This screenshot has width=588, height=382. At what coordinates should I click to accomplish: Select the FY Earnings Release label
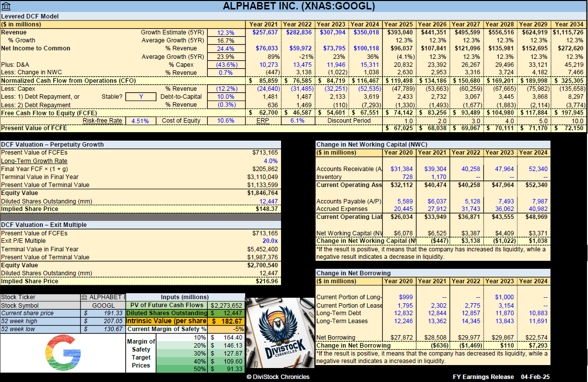click(x=483, y=377)
